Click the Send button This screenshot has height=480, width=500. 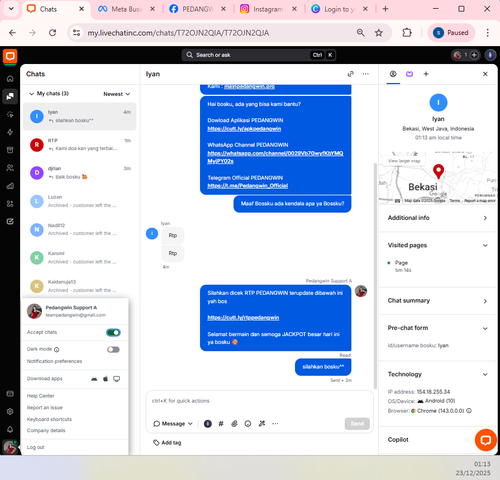click(x=357, y=424)
